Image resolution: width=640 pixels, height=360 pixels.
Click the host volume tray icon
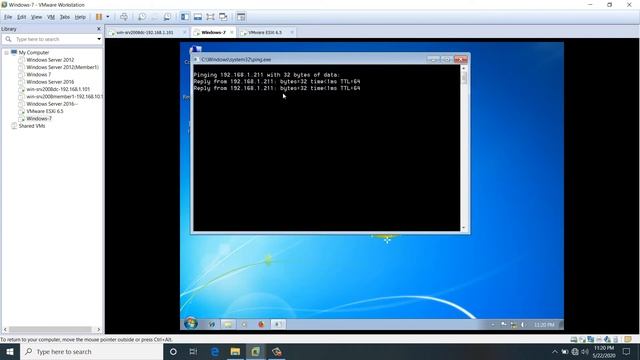tap(585, 351)
